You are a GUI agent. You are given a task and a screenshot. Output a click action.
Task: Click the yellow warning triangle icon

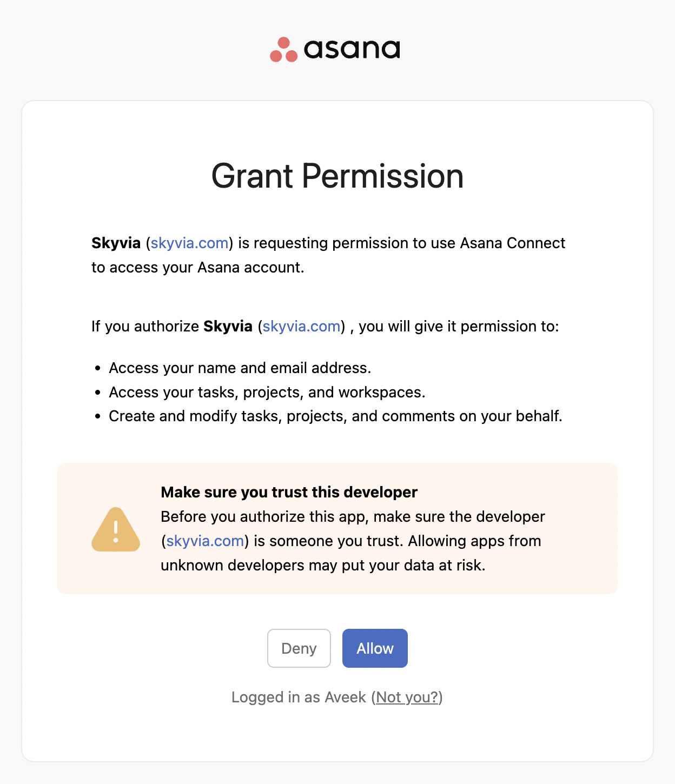(116, 530)
